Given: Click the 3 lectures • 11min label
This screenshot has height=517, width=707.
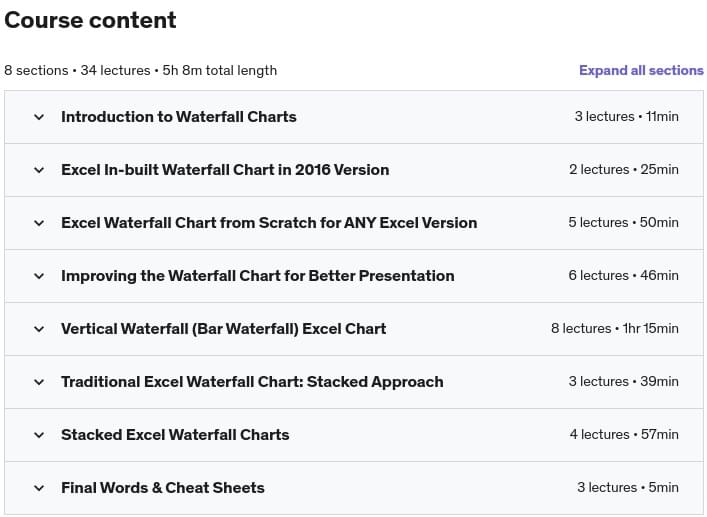Looking at the screenshot, I should pos(626,117).
